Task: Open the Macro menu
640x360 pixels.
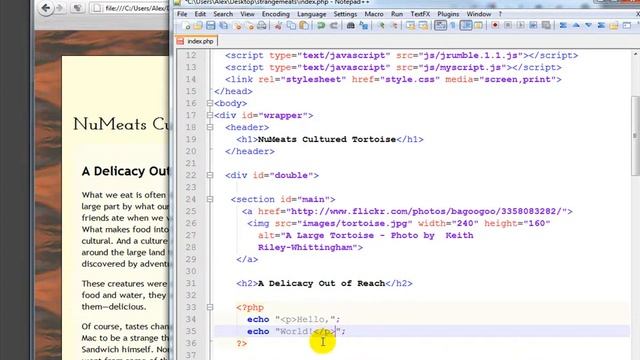Action: [374, 14]
